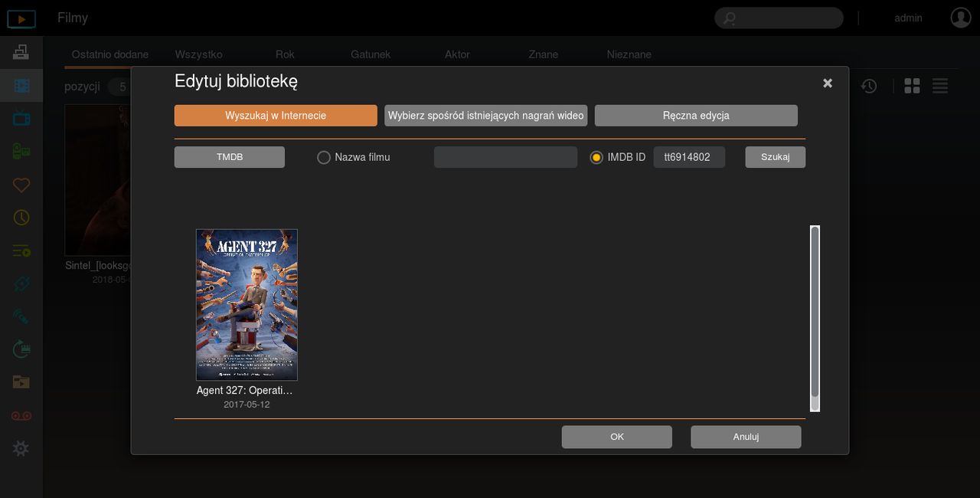This screenshot has width=980, height=498.
Task: Select the Nazwa filmu radio button
Action: 324,157
